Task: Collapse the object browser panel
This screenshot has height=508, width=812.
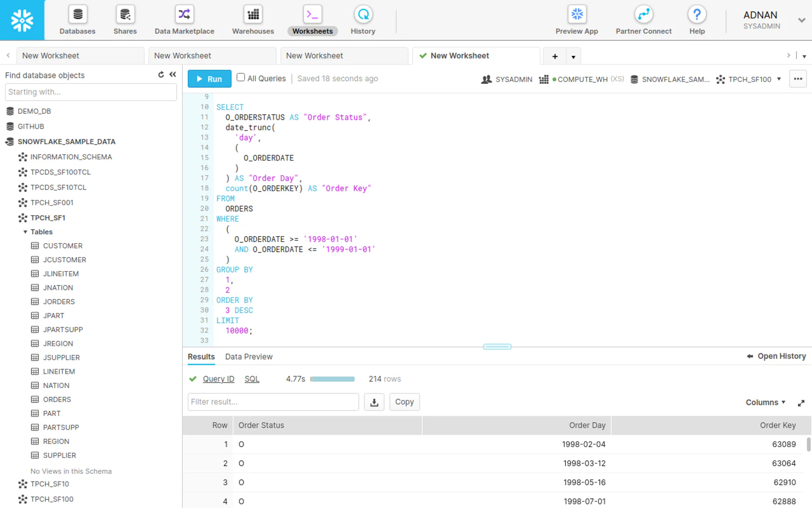Action: coord(173,75)
